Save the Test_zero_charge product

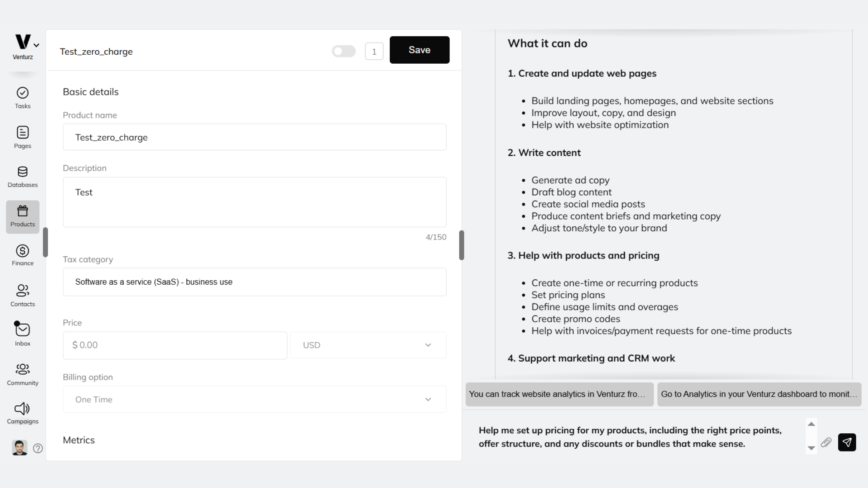pyautogui.click(x=419, y=50)
